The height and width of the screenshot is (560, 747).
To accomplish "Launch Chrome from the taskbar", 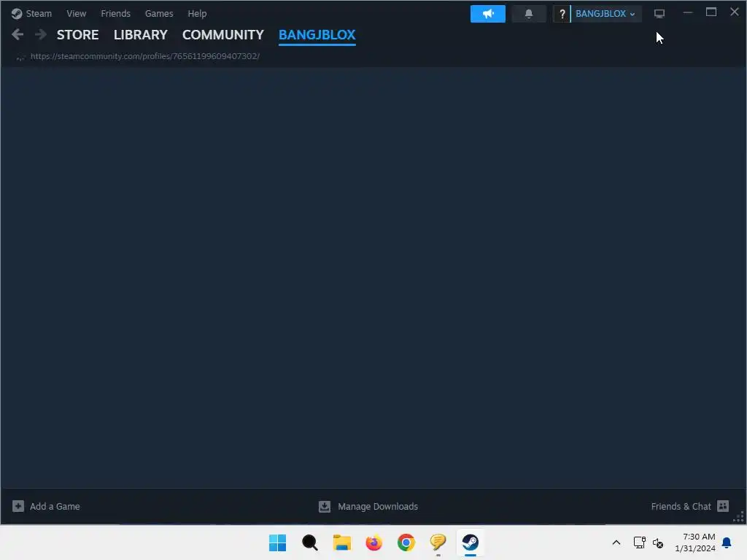I will pyautogui.click(x=406, y=542).
